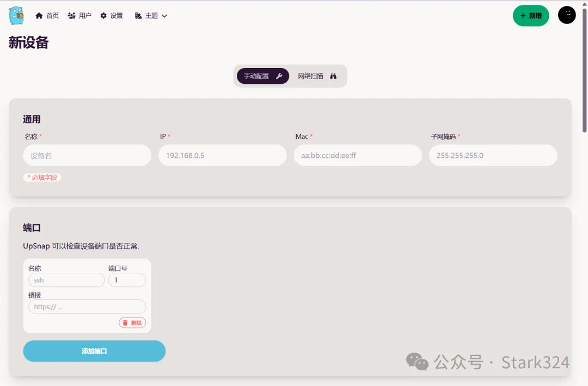This screenshot has width=588, height=386.
Task: Open the 用户 users page
Action: point(79,15)
